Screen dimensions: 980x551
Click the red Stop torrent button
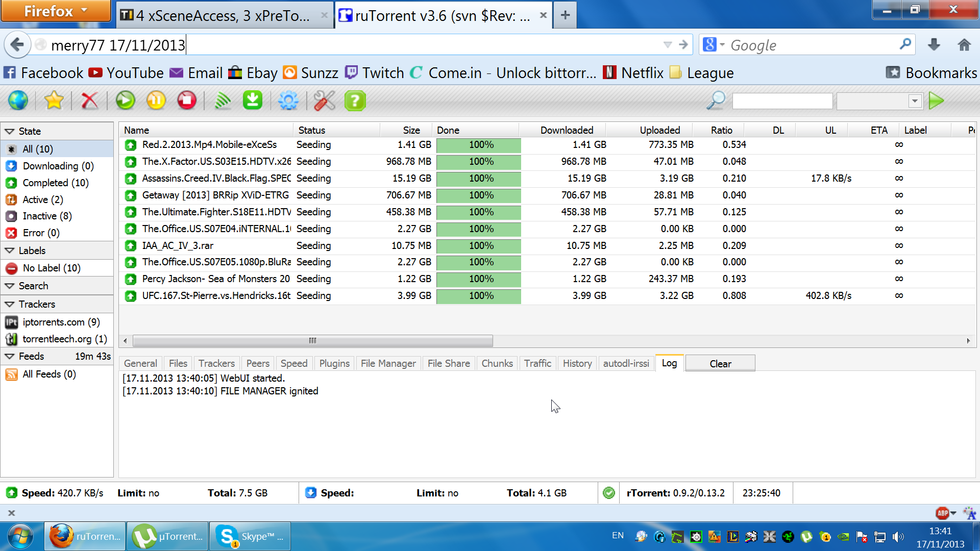[187, 101]
